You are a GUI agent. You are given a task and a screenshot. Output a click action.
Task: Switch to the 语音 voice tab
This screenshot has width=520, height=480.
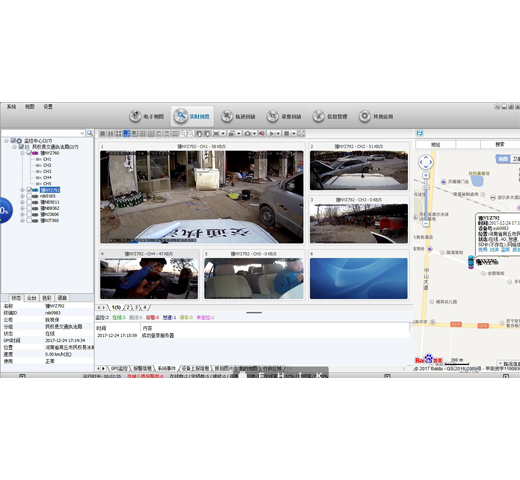pyautogui.click(x=62, y=298)
